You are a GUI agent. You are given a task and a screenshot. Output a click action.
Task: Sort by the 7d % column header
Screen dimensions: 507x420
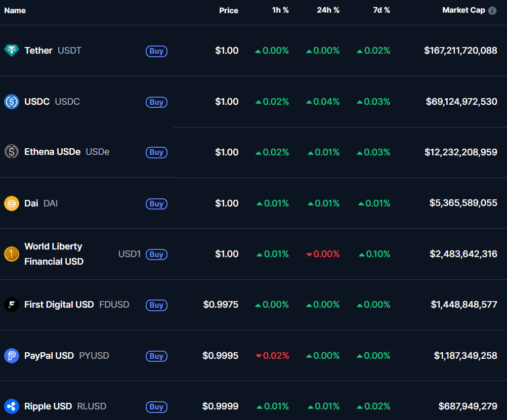click(381, 11)
